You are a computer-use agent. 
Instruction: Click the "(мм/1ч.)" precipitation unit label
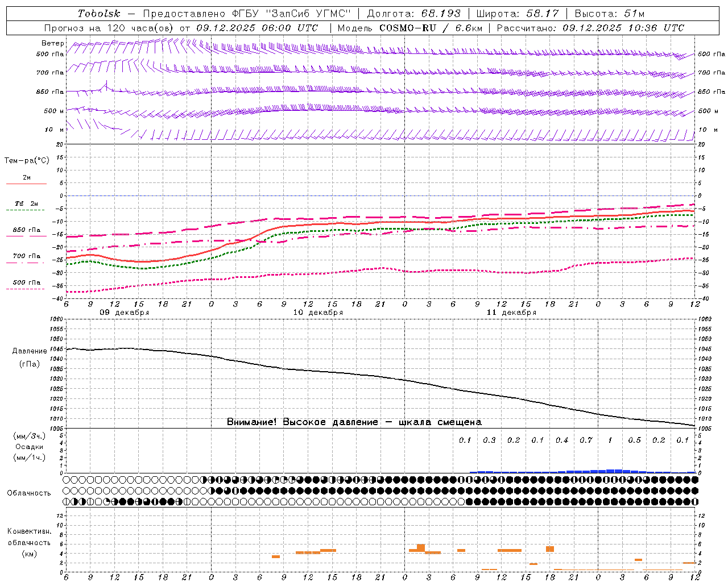coord(30,458)
